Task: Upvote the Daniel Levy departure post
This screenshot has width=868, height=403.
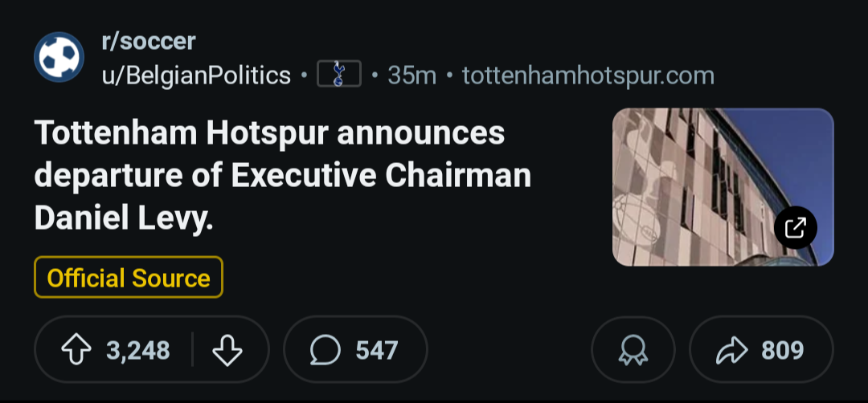Action: point(75,350)
